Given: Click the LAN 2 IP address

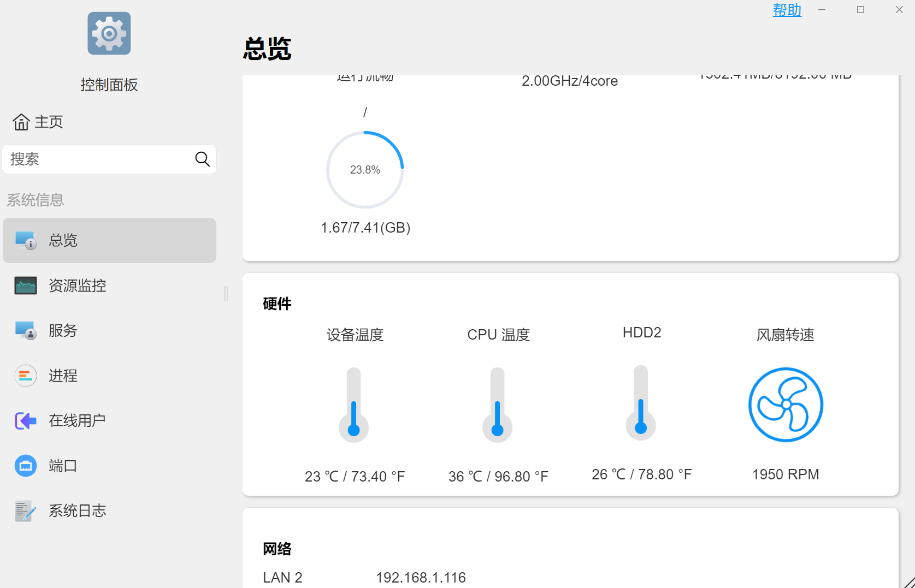Looking at the screenshot, I should 421,577.
